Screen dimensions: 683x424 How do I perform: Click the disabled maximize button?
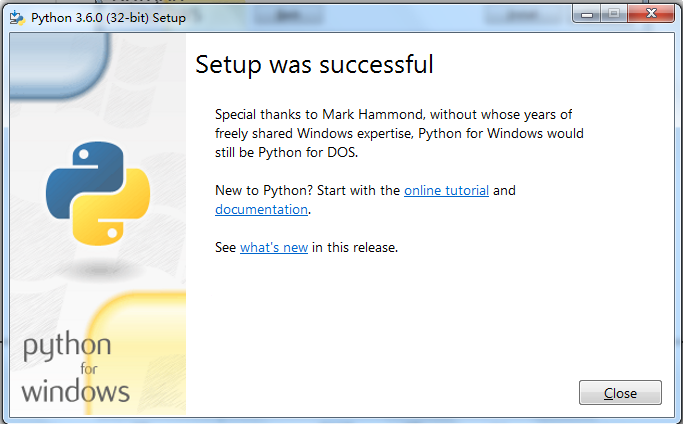click(612, 15)
